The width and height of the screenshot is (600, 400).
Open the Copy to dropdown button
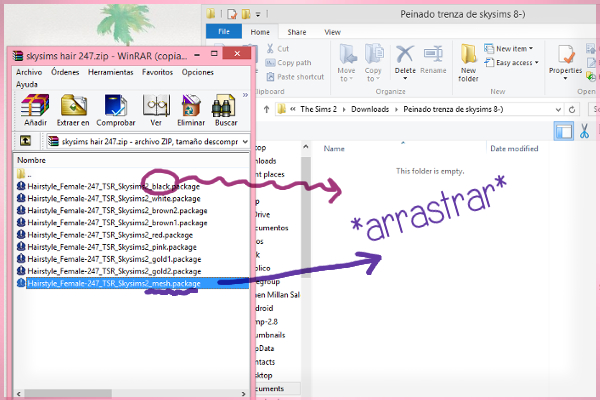click(373, 63)
